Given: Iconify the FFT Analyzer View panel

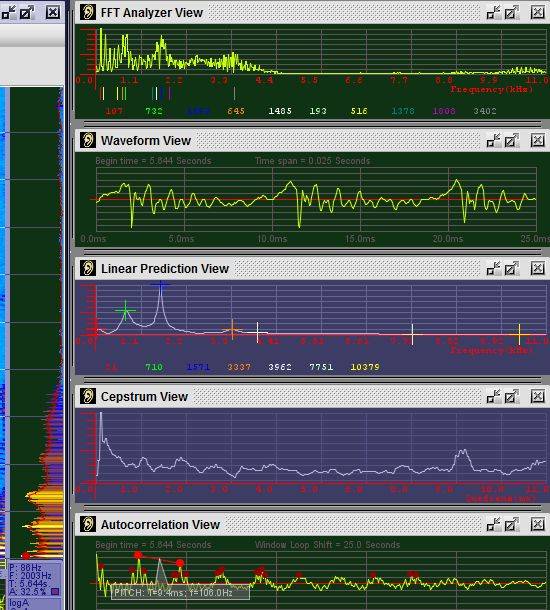Looking at the screenshot, I should 494,12.
